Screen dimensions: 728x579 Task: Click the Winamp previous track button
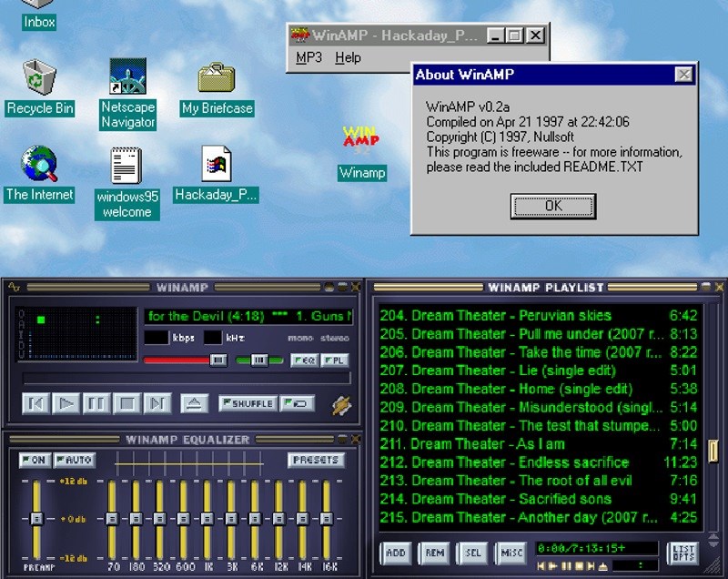tap(35, 403)
